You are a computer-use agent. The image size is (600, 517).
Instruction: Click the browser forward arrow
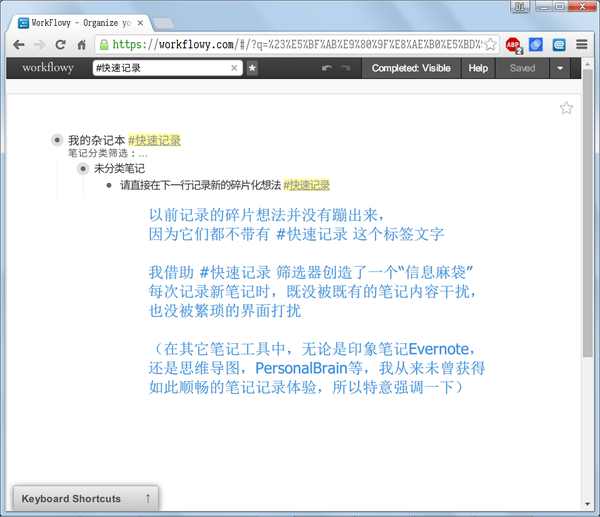click(39, 45)
